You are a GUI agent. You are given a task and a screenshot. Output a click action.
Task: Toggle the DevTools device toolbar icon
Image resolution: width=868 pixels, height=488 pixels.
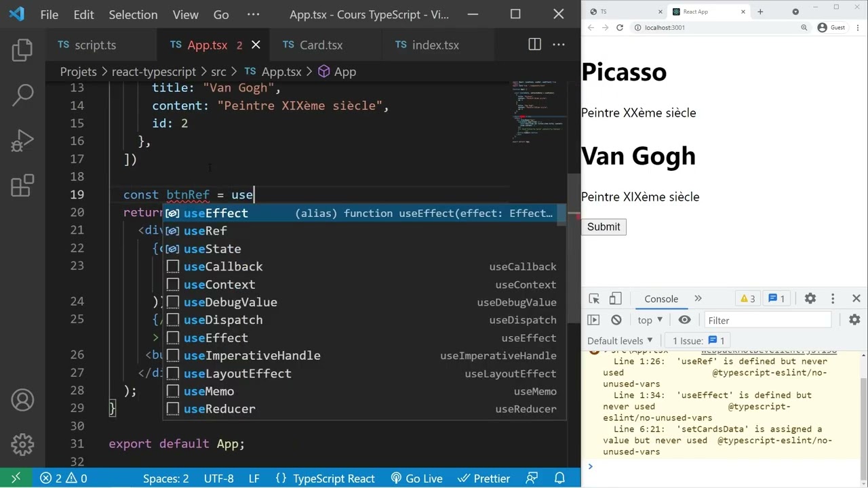point(615,299)
